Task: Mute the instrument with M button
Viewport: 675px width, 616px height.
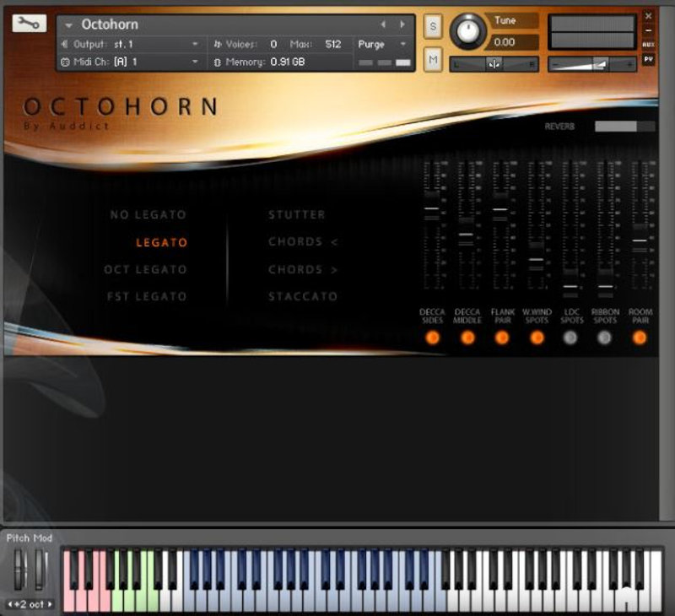Action: [433, 60]
